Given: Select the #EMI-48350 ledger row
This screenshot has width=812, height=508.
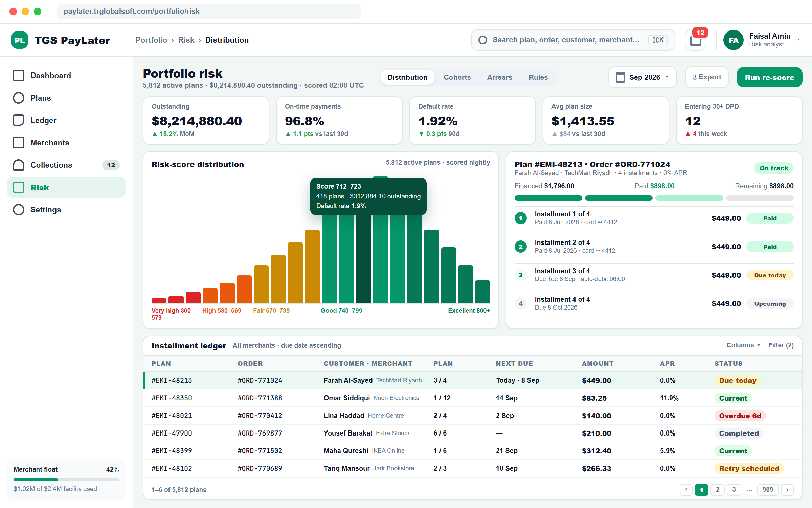Looking at the screenshot, I should pyautogui.click(x=472, y=398).
